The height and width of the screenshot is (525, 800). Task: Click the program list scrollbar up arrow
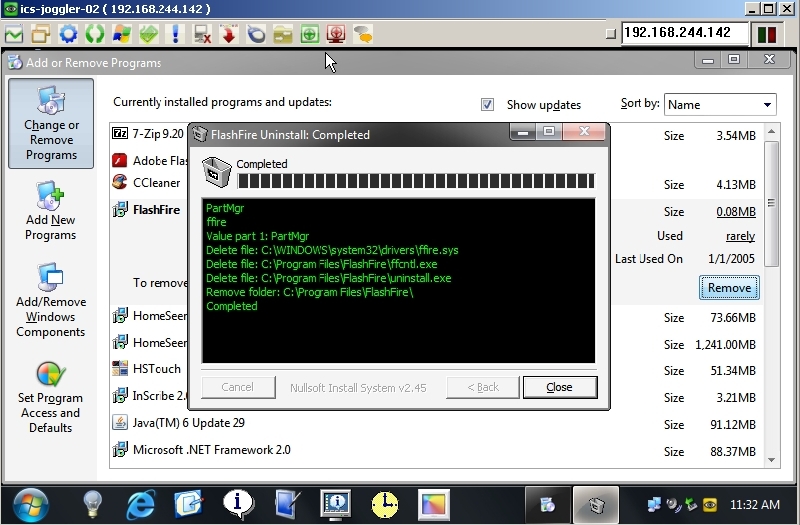(x=771, y=132)
